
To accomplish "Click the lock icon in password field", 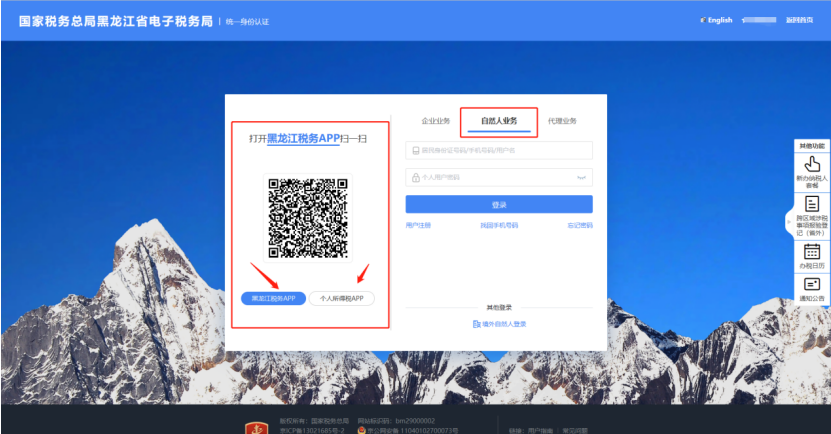I will click(416, 178).
